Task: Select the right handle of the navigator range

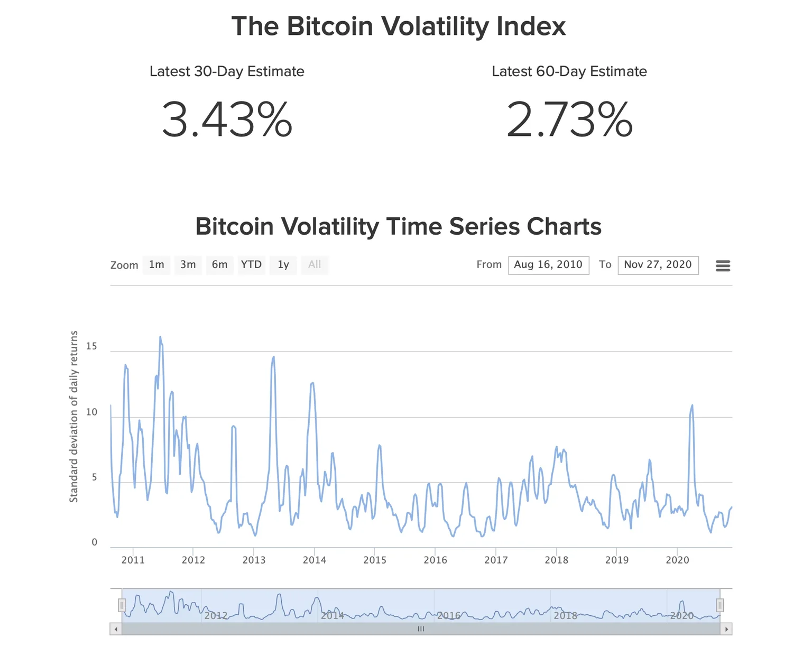Action: coord(719,605)
